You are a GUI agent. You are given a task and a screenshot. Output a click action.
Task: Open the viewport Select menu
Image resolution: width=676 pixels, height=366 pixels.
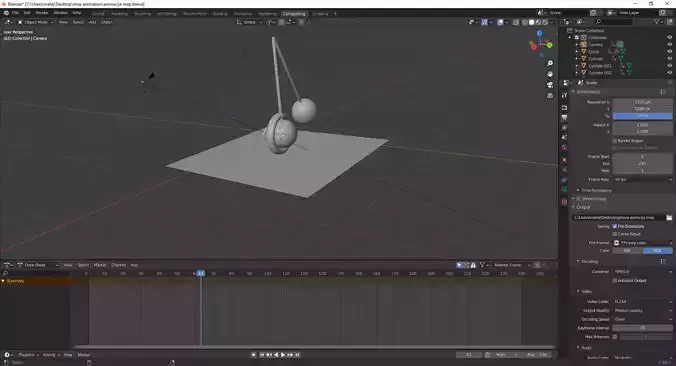[x=78, y=22]
